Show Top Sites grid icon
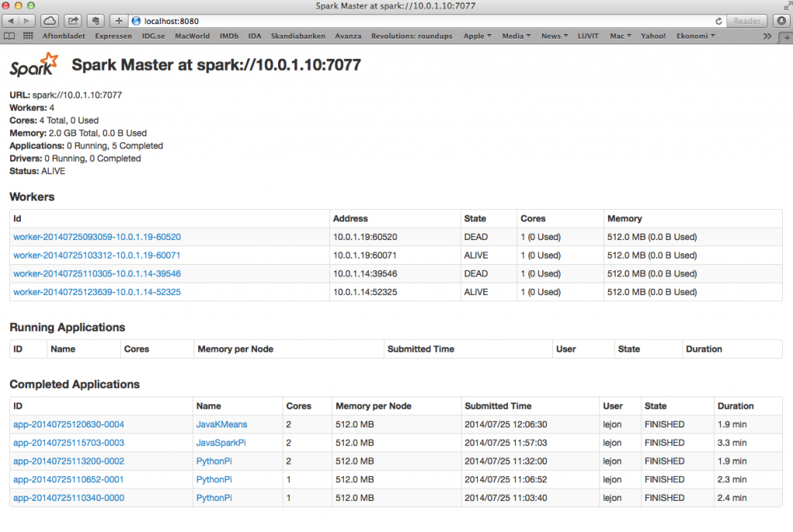The width and height of the screenshot is (793, 532). coord(29,36)
